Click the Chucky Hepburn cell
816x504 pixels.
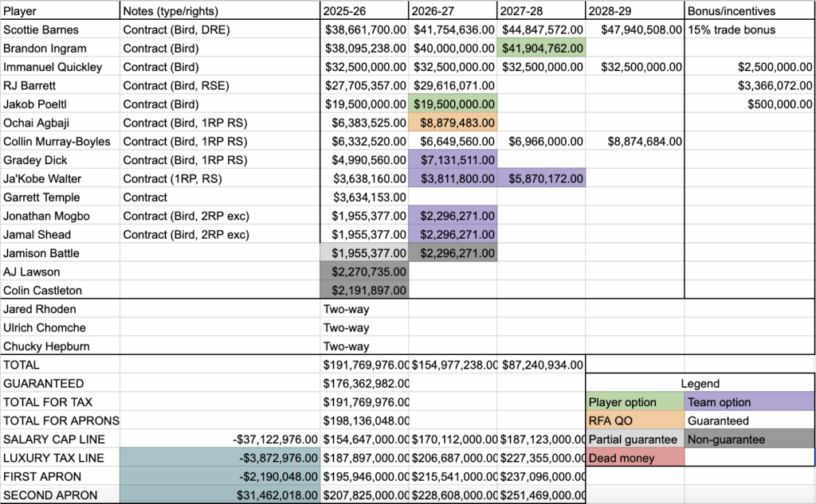(60, 346)
